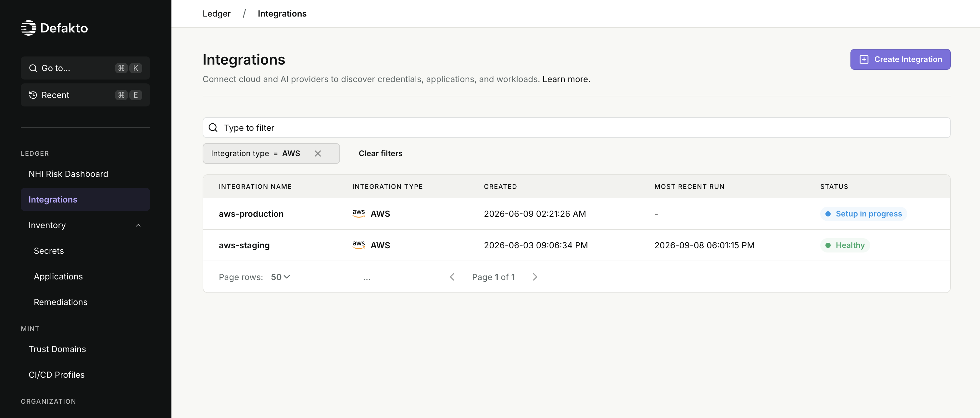Image resolution: width=980 pixels, height=418 pixels.
Task: Open the Page rows 50 dropdown
Action: point(280,277)
